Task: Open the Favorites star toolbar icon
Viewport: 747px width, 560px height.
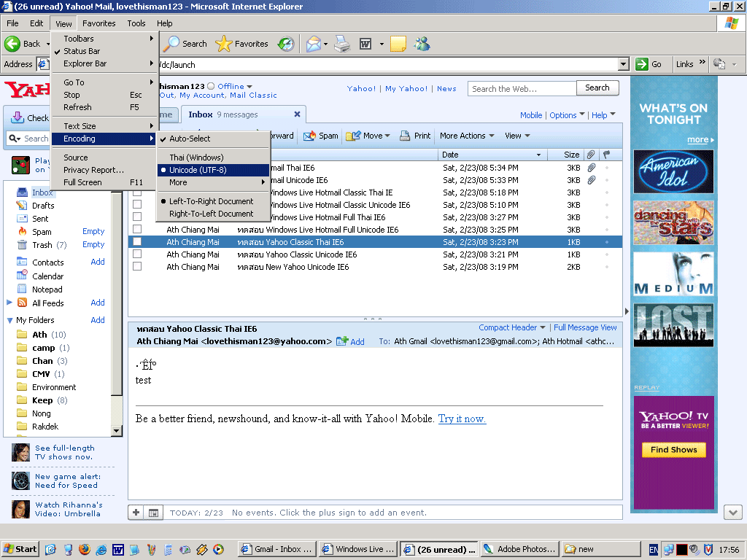Action: (223, 44)
